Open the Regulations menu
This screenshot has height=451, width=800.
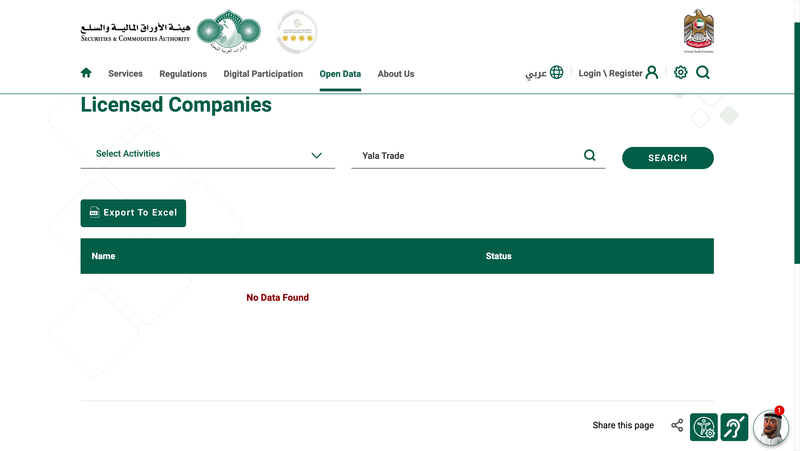pyautogui.click(x=183, y=73)
